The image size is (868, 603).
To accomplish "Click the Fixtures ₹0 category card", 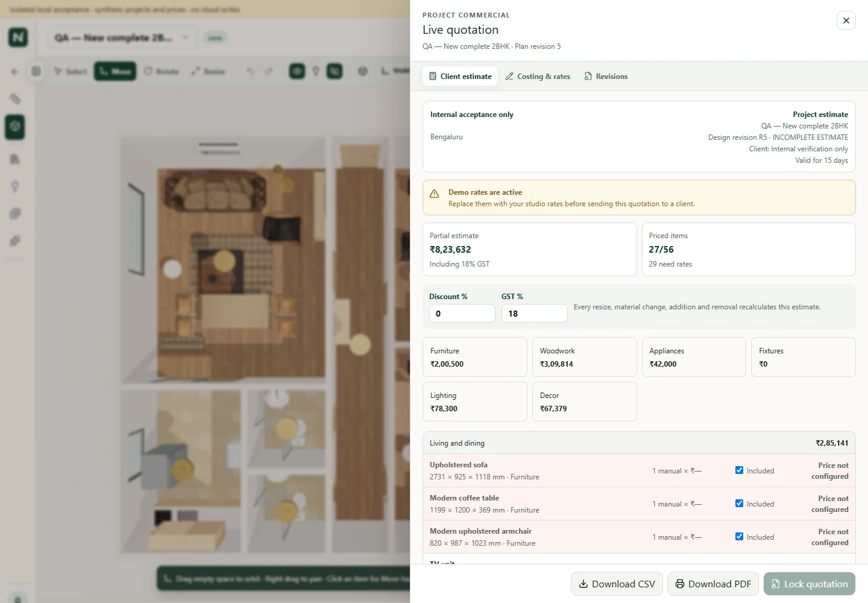I will [x=804, y=357].
